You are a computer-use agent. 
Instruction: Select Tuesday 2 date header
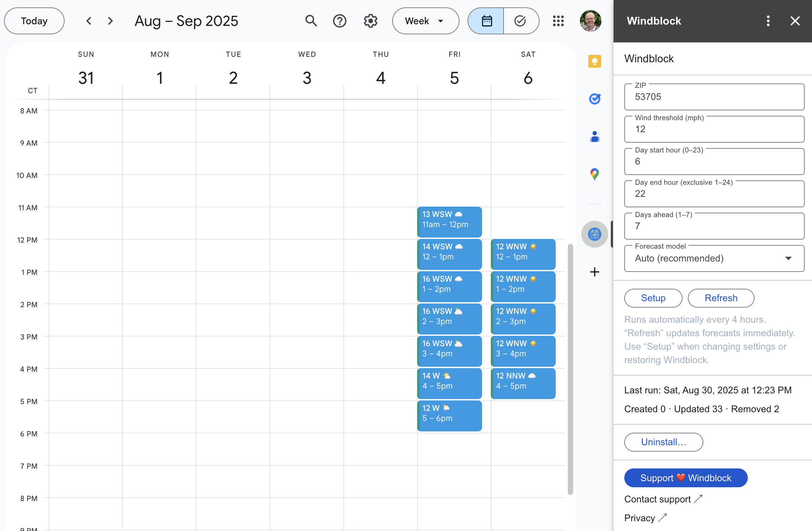[233, 78]
